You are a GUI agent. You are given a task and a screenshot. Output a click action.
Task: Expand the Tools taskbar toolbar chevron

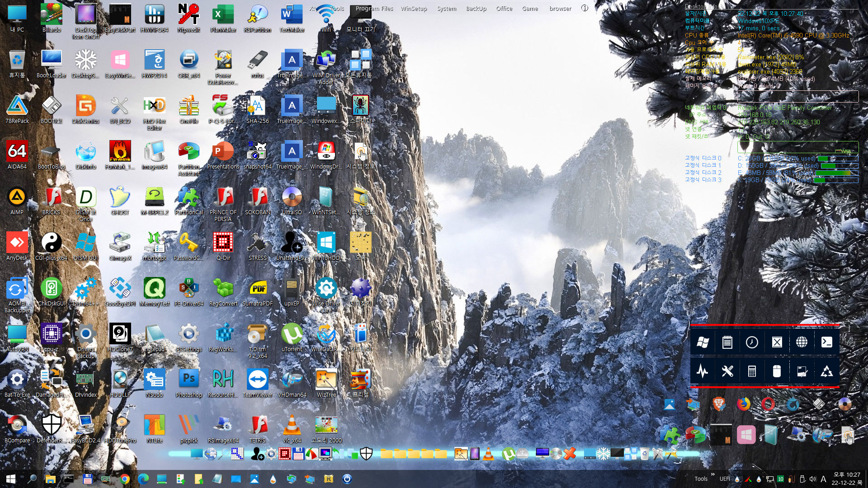pos(713,474)
